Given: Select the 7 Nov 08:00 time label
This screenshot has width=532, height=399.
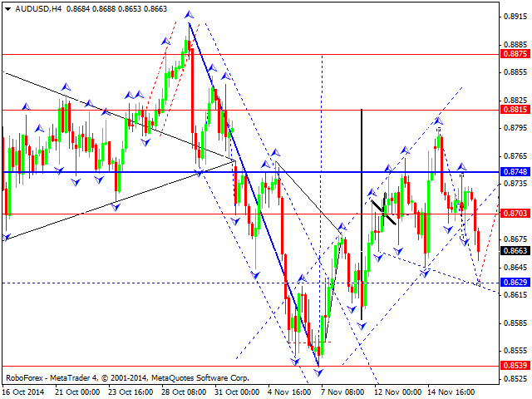Looking at the screenshot, I should tap(343, 392).
